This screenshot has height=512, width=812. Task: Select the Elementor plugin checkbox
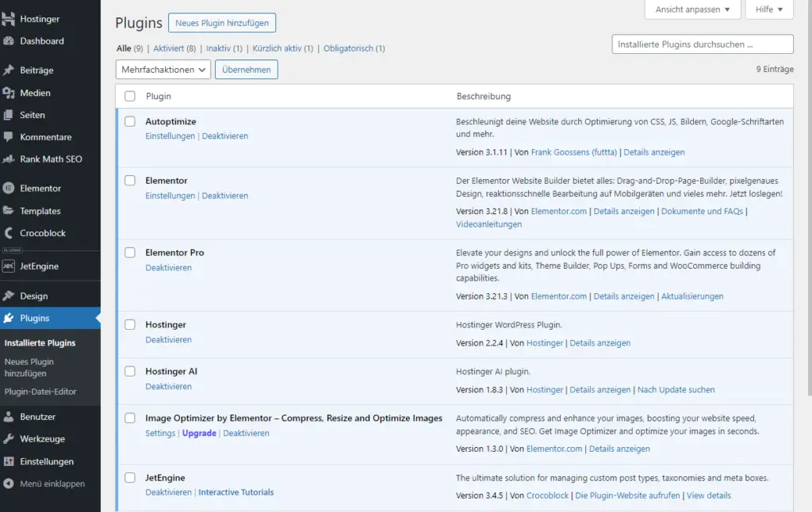click(130, 181)
